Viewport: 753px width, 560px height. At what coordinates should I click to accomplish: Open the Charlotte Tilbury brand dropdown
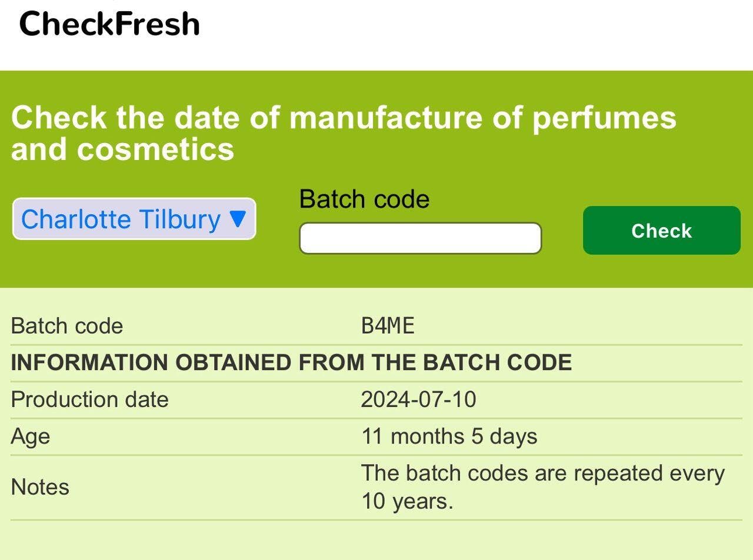pyautogui.click(x=134, y=219)
